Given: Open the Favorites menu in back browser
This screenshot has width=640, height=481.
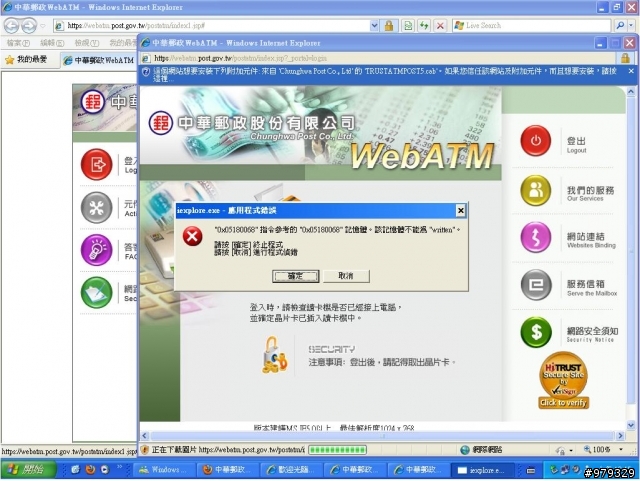Looking at the screenshot, I should pos(122,43).
